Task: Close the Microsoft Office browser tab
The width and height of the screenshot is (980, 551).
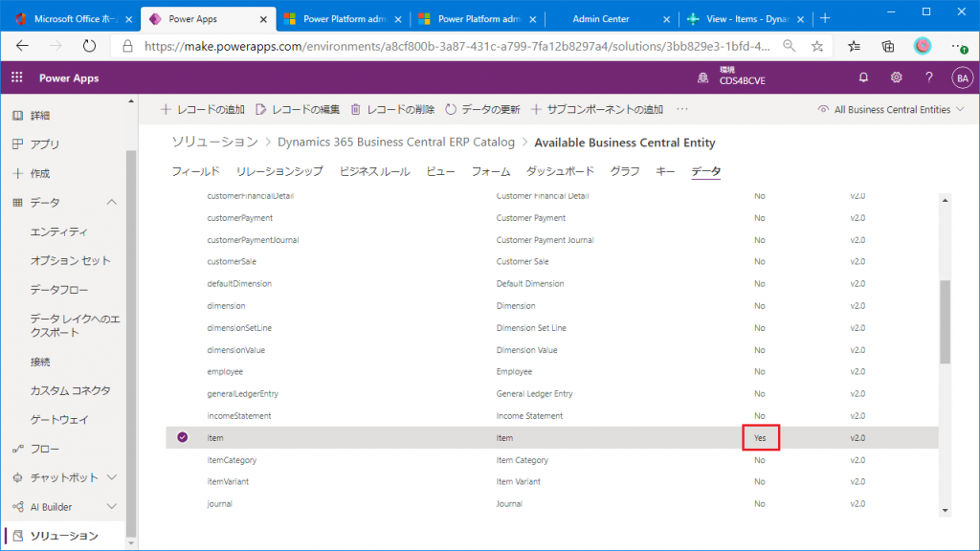Action: [129, 19]
